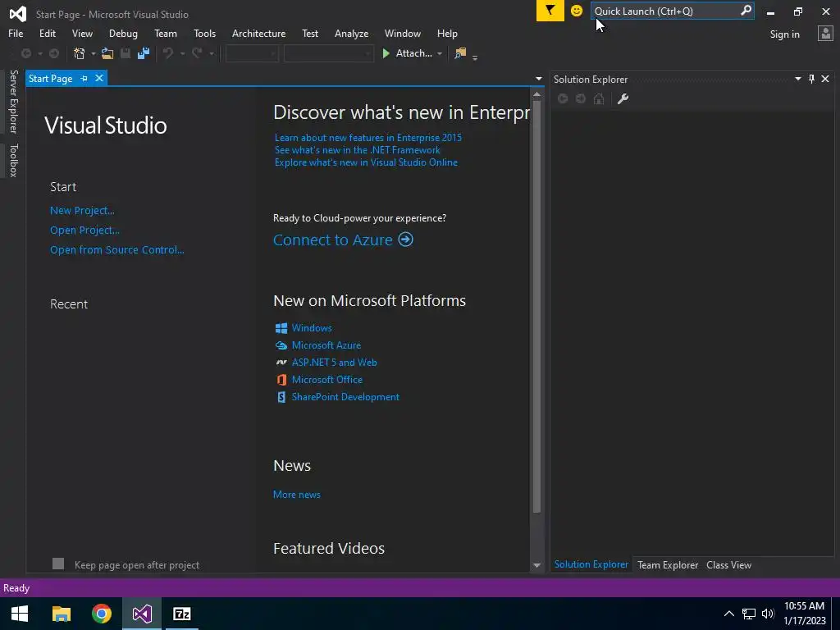Click the Undo toolbar icon
This screenshot has height=630, width=840.
click(168, 53)
